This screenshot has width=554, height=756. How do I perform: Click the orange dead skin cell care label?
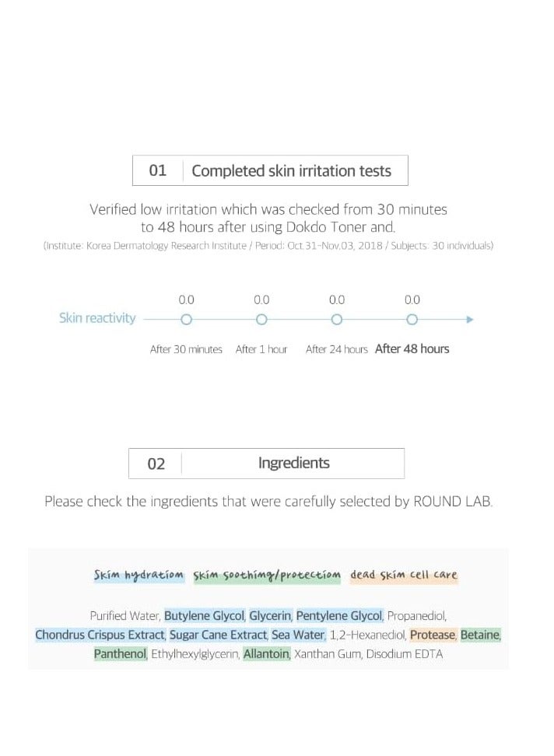[404, 576]
